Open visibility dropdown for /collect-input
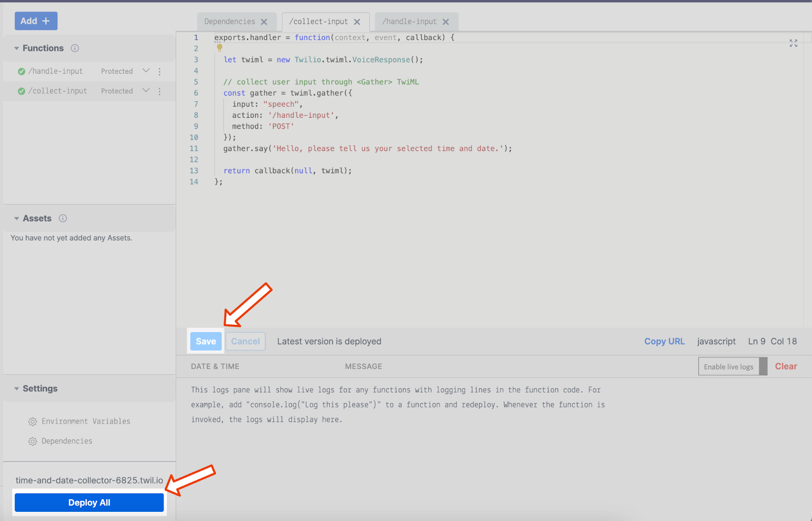 click(146, 90)
